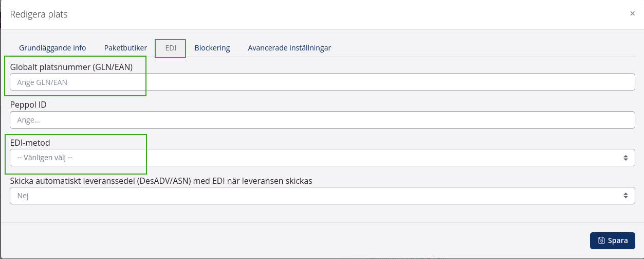Switch to the Grundläggande info tab
The height and width of the screenshot is (259, 644).
(x=52, y=48)
